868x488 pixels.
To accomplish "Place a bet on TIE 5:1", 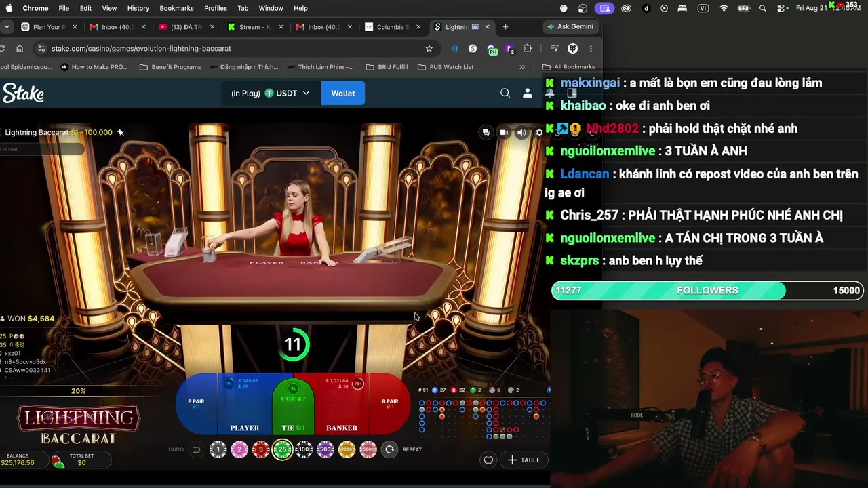I will point(293,407).
